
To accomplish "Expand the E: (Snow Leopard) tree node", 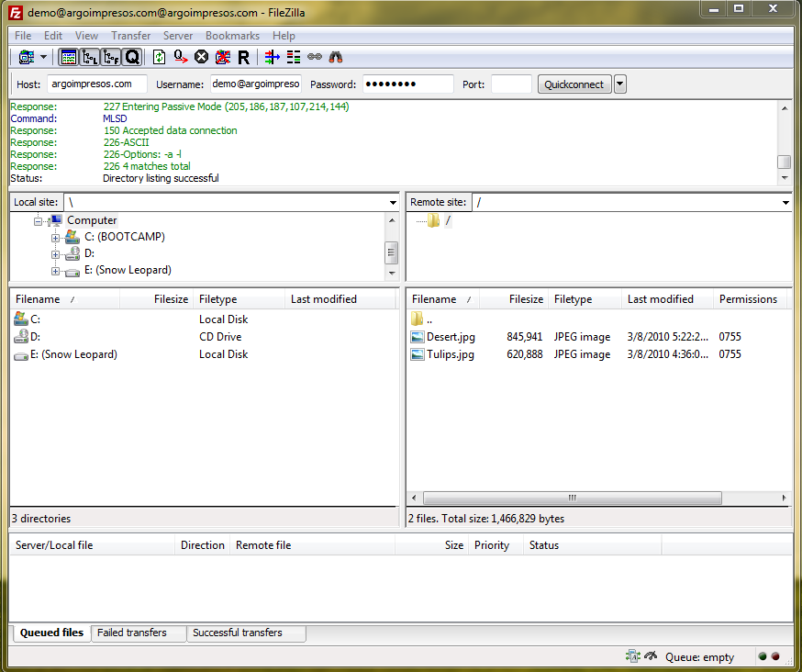I will pyautogui.click(x=55, y=271).
